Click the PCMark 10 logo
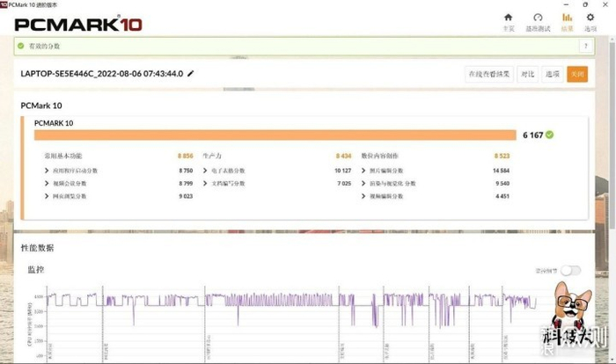The height and width of the screenshot is (364, 616). coord(78,24)
